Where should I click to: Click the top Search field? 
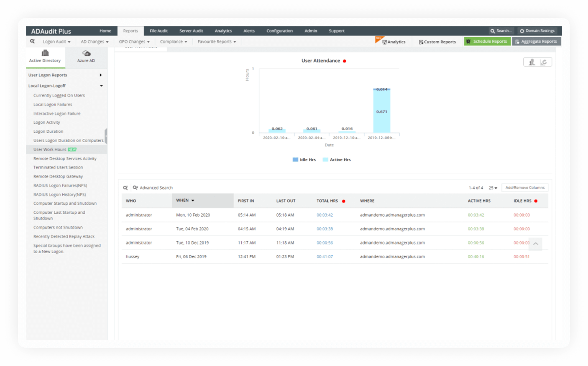[x=502, y=31]
